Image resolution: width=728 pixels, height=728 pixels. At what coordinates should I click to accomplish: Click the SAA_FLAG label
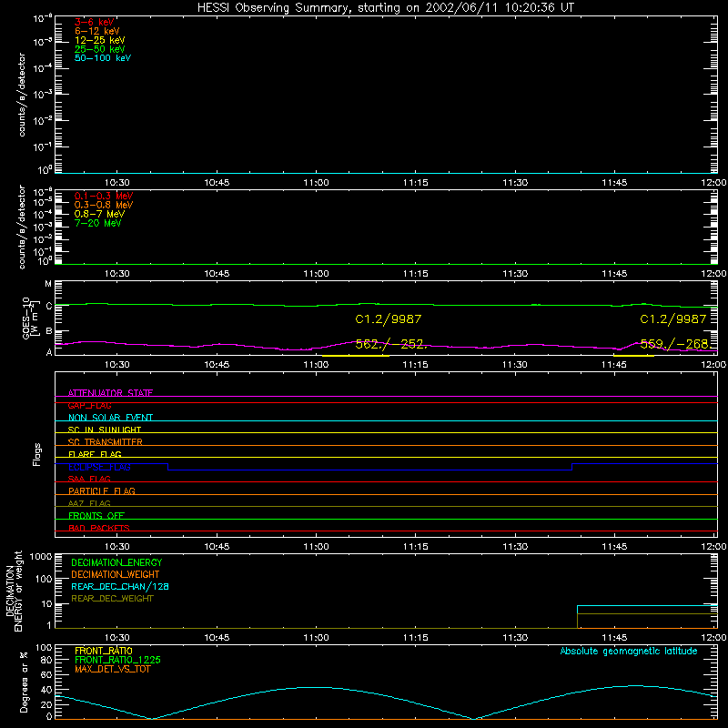(x=89, y=479)
